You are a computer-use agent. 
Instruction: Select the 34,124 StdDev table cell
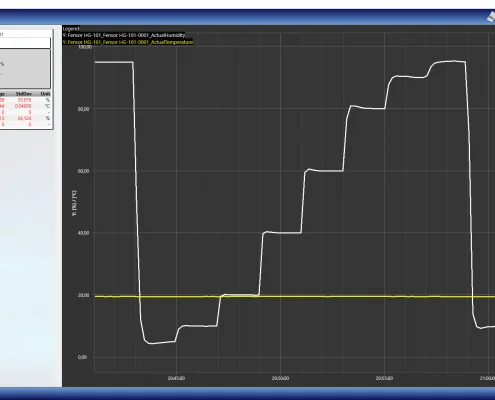[24, 118]
